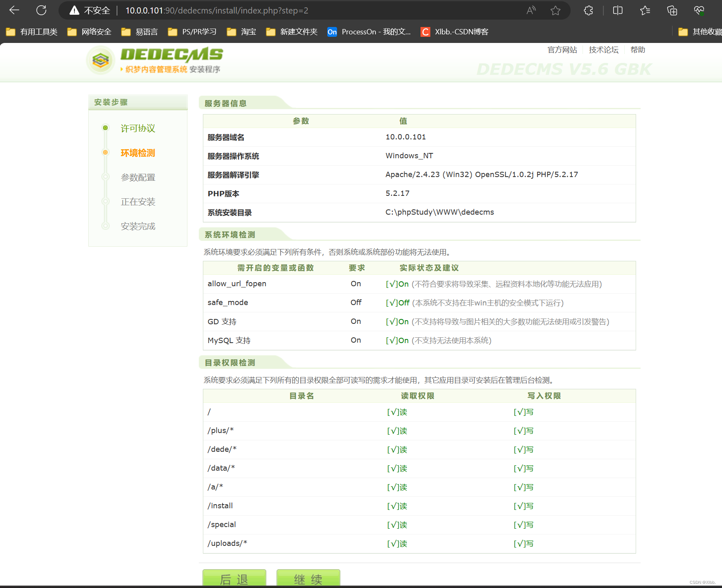Click the Apache/2.4.23 engine value
The width and height of the screenshot is (722, 588).
pyautogui.click(x=481, y=175)
